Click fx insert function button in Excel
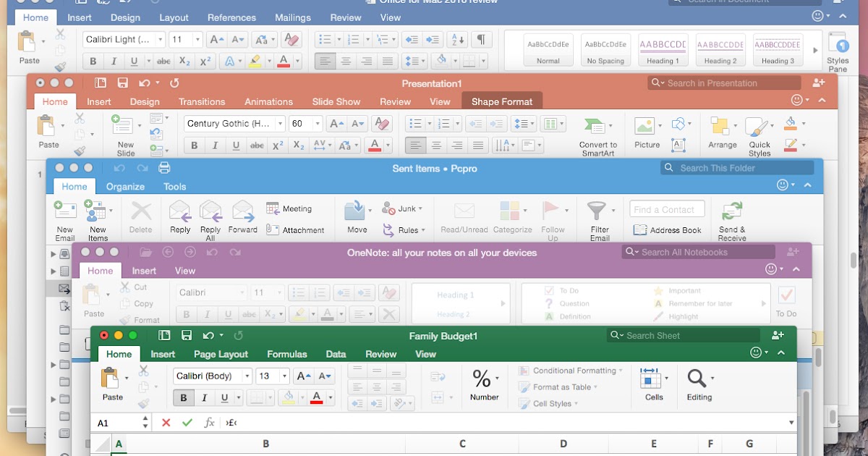 [210, 423]
